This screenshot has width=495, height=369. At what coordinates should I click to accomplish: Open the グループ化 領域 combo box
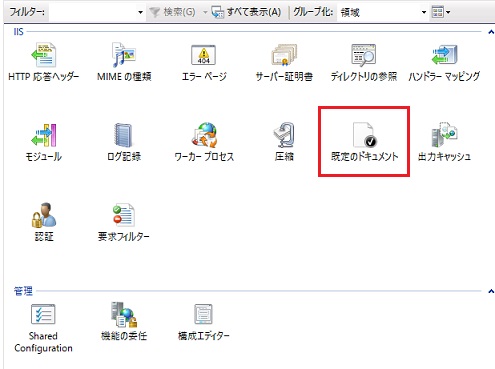point(383,12)
